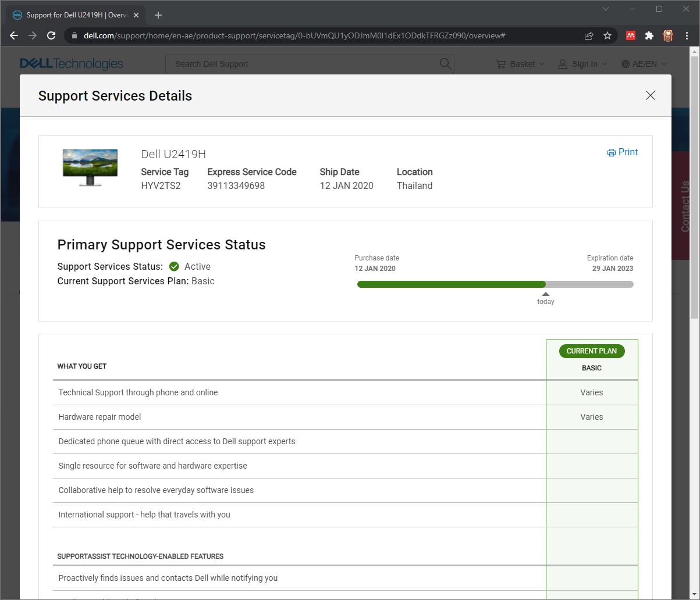Click the Technical Support through phone row
The width and height of the screenshot is (700, 600).
click(346, 392)
